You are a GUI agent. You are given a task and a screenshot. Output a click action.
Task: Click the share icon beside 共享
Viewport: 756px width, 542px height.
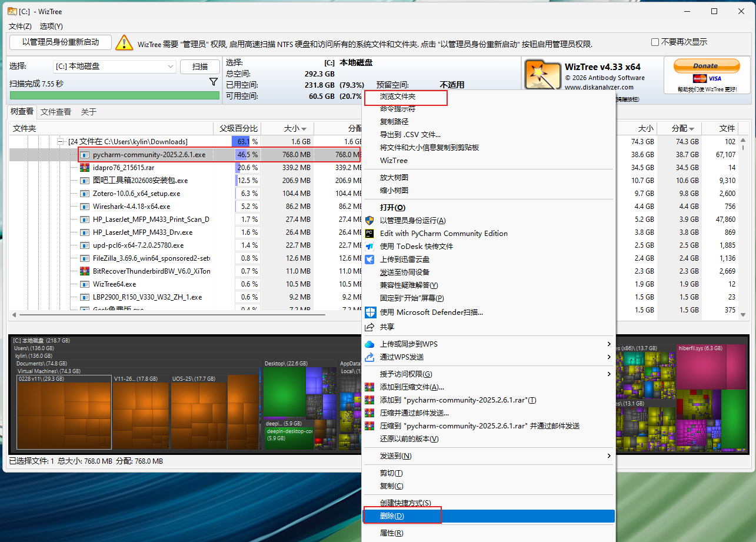pyautogui.click(x=370, y=327)
